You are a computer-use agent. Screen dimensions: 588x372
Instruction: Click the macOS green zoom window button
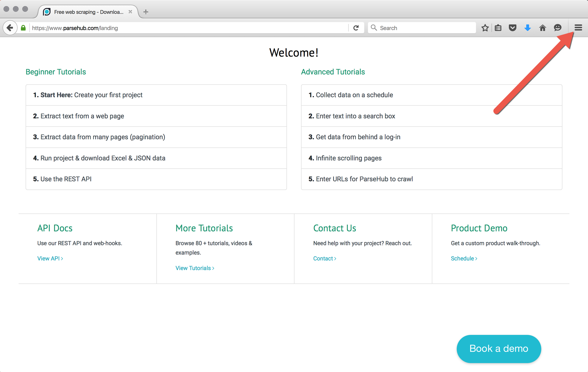click(25, 9)
